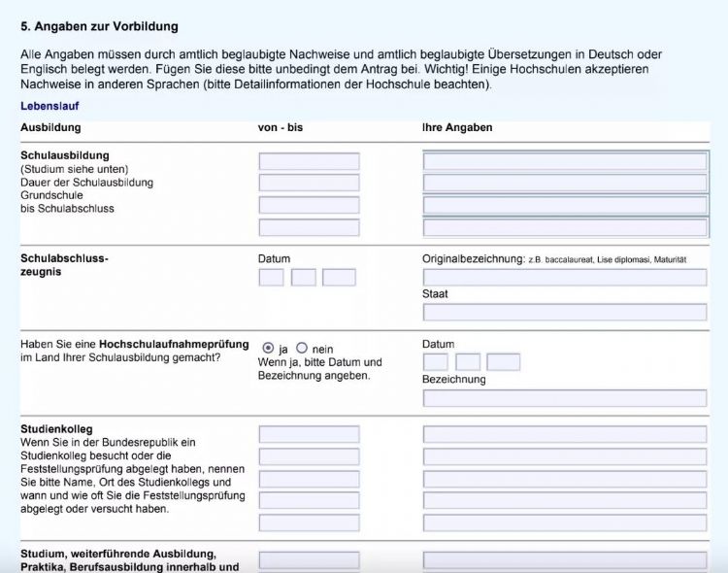This screenshot has width=728, height=573.
Task: Select the 'ja' radio button for Hochschulaufnahmeprüfung
Action: [x=268, y=348]
